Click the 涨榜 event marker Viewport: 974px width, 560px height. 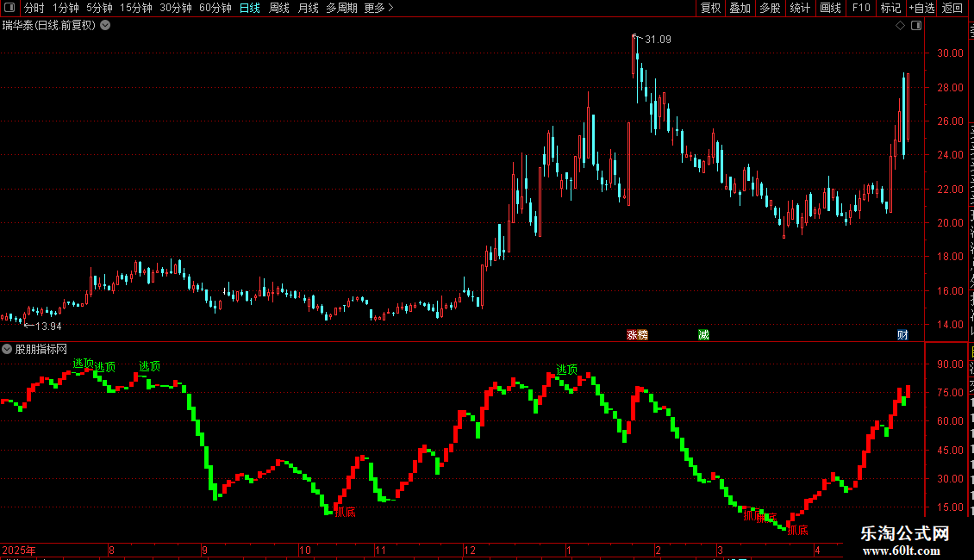(x=637, y=334)
